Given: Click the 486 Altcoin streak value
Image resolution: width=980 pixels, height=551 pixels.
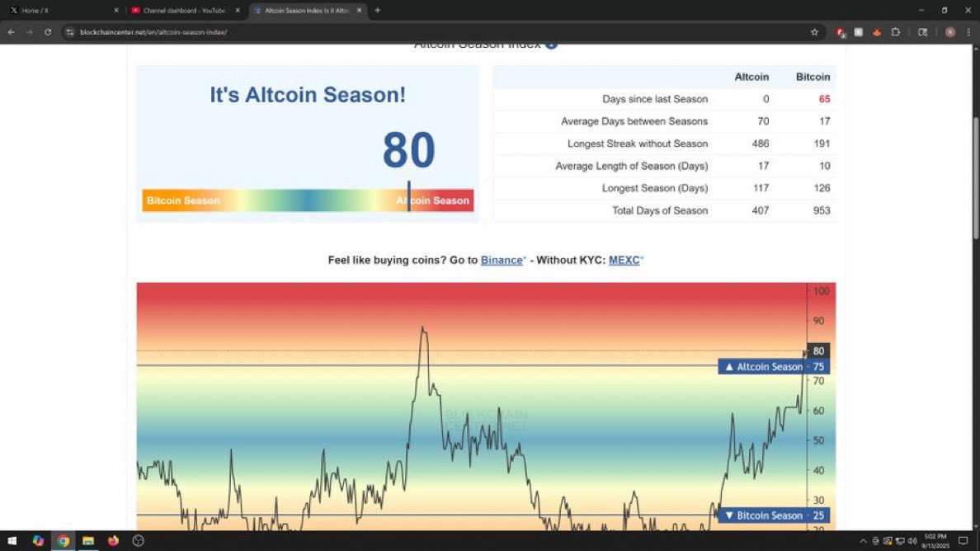Looking at the screenshot, I should (761, 144).
